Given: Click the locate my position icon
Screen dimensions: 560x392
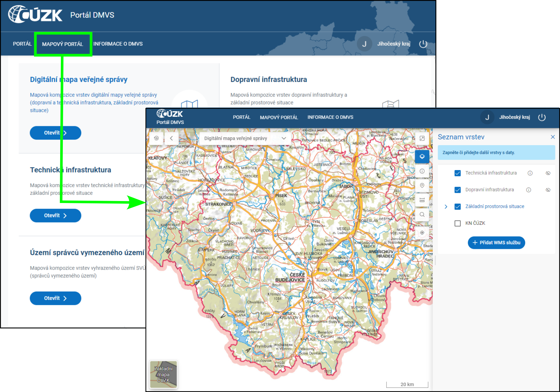Looking at the screenshot, I should [x=422, y=233].
